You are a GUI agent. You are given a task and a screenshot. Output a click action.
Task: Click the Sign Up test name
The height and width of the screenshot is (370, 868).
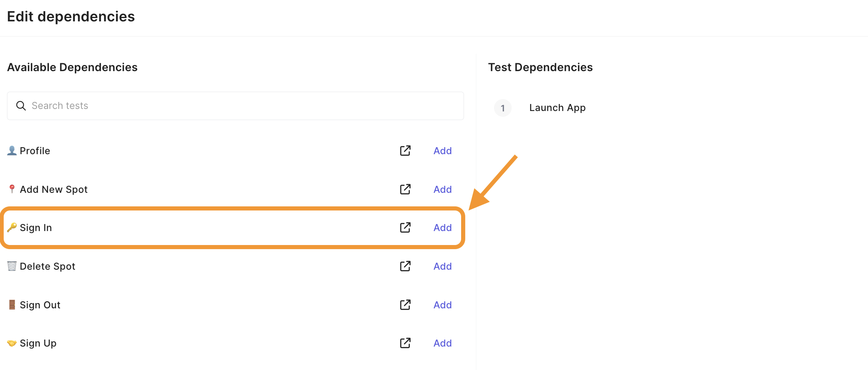[x=38, y=343]
